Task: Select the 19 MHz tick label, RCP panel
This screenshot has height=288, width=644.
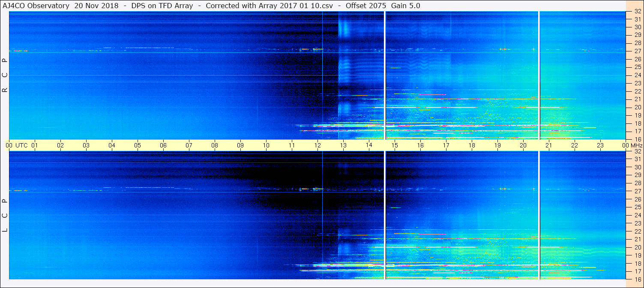Action: click(x=637, y=115)
